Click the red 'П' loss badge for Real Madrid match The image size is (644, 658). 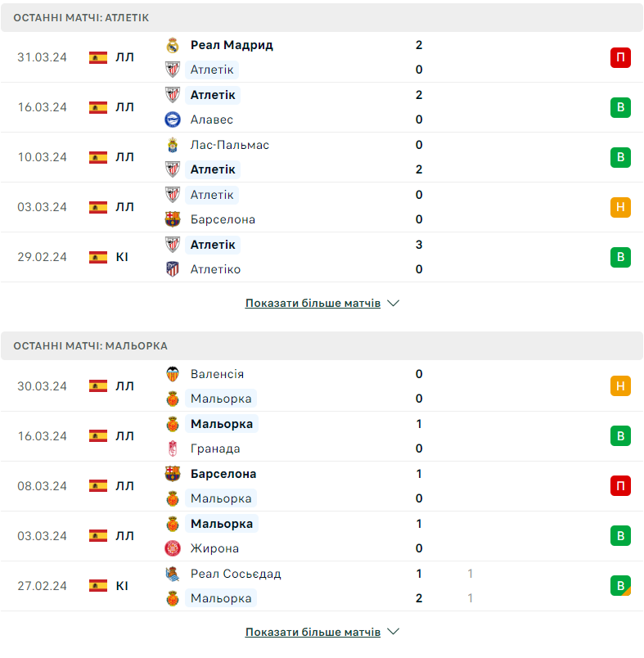point(620,57)
